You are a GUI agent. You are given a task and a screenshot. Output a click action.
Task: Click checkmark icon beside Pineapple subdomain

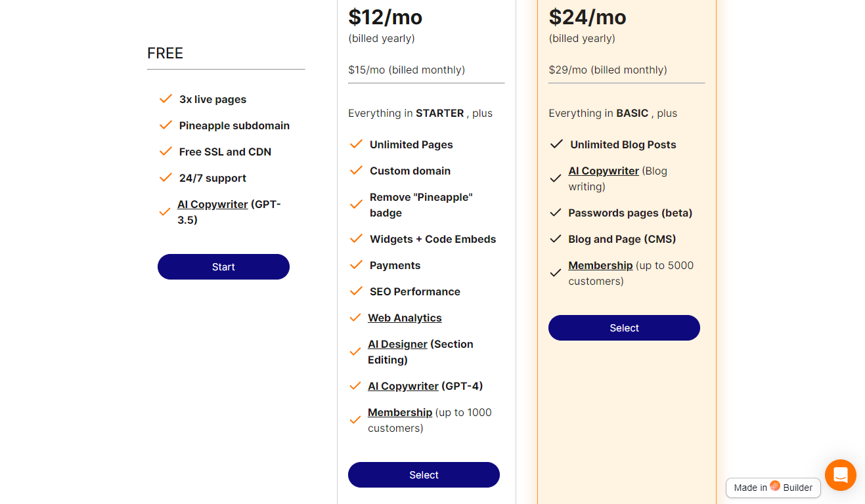(166, 125)
